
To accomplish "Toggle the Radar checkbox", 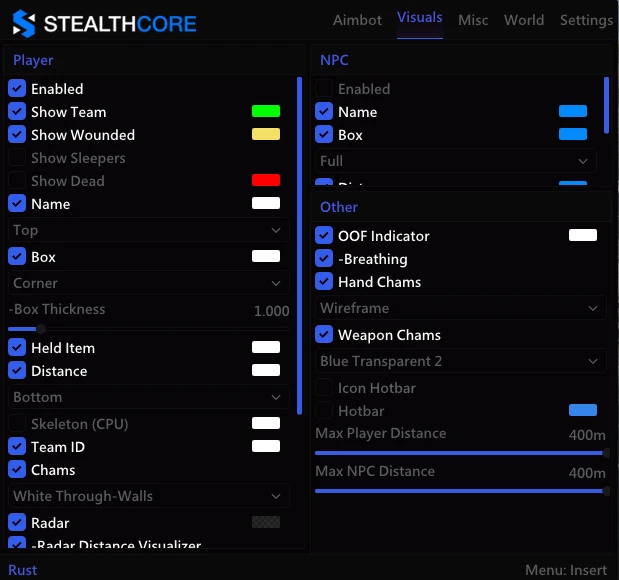I will (x=17, y=522).
